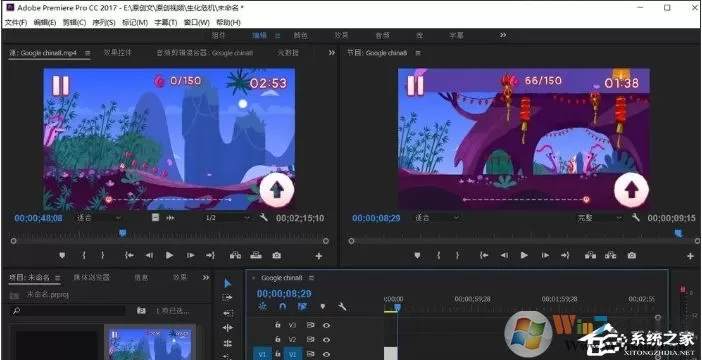Click Extract button in Program monitor
The width and height of the screenshot is (702, 360).
tap(611, 255)
